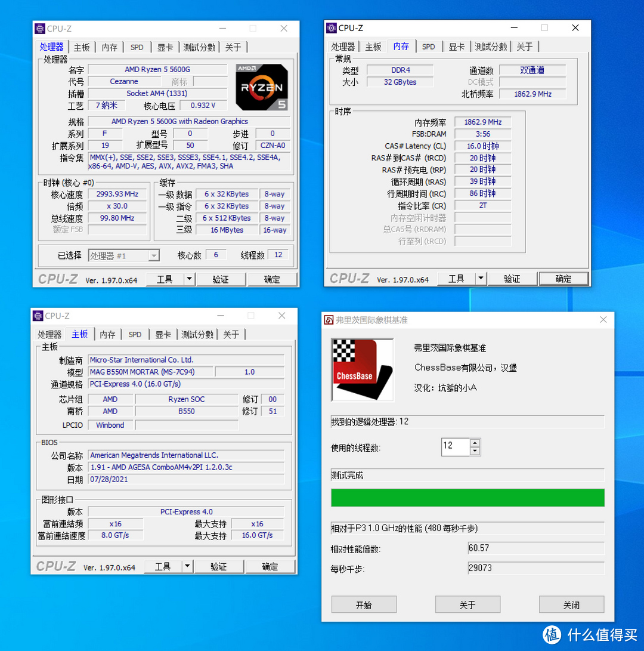The height and width of the screenshot is (651, 644).
Task: Click the ChessBase logo image
Action: click(x=363, y=369)
